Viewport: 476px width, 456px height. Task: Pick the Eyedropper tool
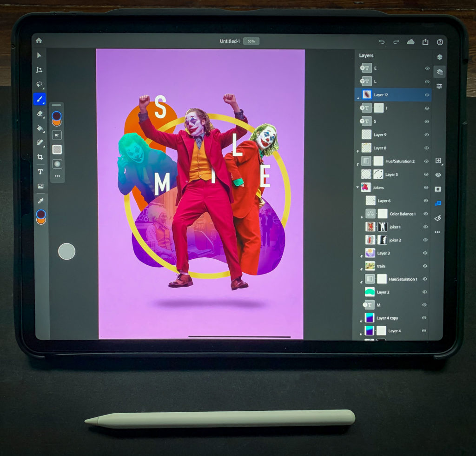click(x=40, y=201)
